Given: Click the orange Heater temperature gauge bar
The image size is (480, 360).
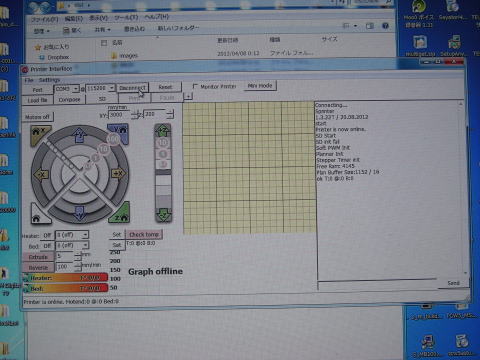Looking at the screenshot, I should point(65,278).
